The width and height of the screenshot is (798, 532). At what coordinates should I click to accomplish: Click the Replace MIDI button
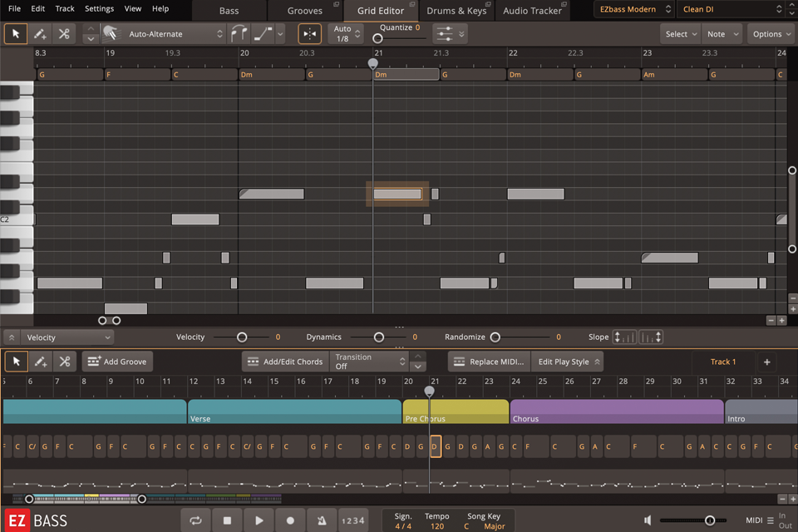(488, 361)
